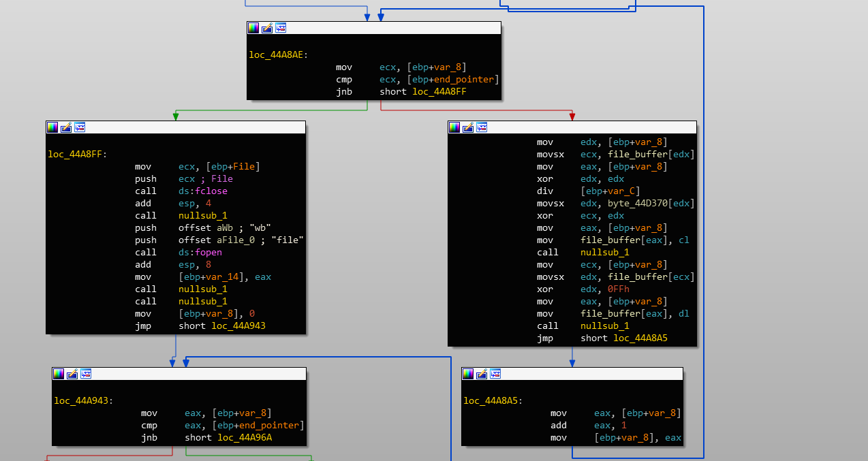Click the ds:fopen call operand
The width and height of the screenshot is (868, 461).
pyautogui.click(x=200, y=253)
